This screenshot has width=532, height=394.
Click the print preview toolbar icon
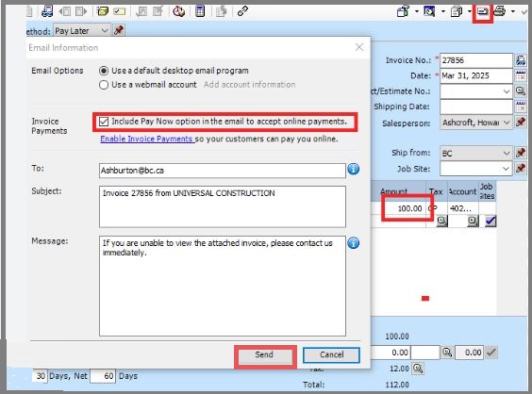[429, 11]
